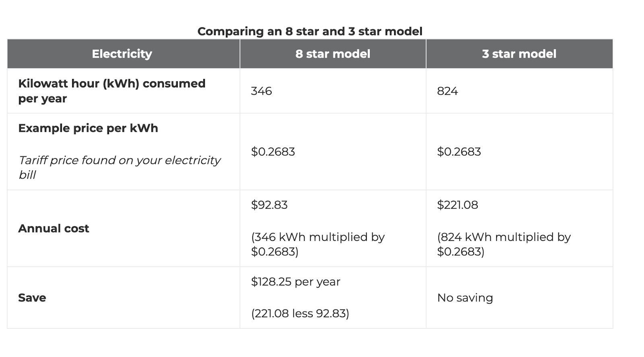
Task: Click the 'Annual cost' row label
Action: (x=54, y=228)
